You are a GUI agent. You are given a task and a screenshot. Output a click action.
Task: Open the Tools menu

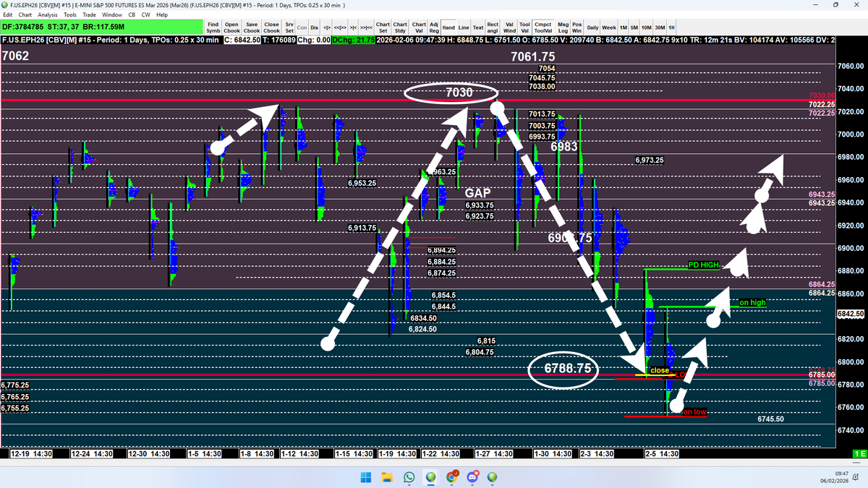click(70, 14)
